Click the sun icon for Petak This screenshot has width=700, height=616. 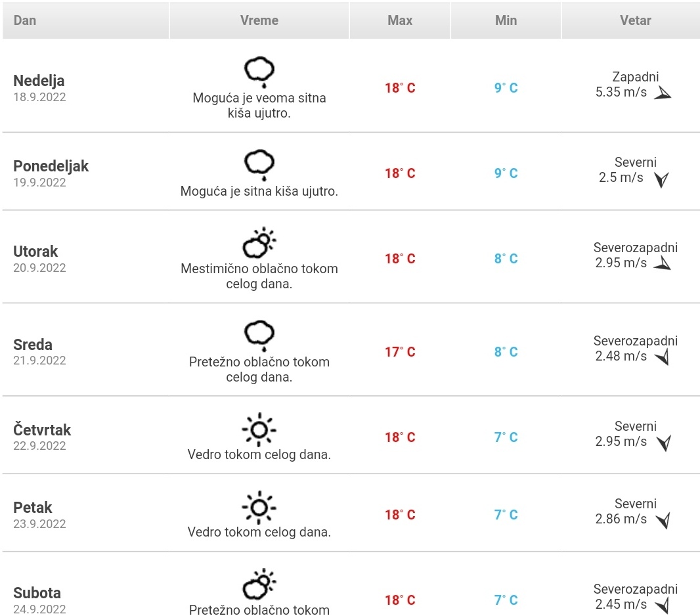tap(259, 507)
